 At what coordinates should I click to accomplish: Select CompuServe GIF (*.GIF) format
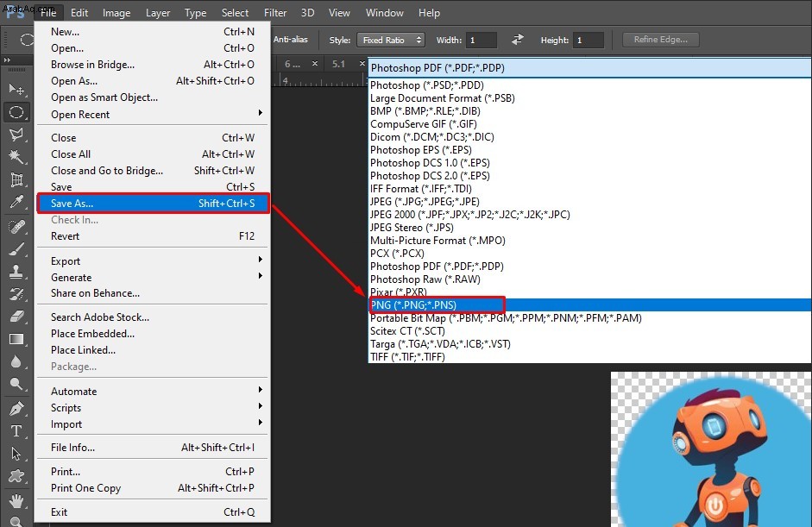tap(590, 123)
